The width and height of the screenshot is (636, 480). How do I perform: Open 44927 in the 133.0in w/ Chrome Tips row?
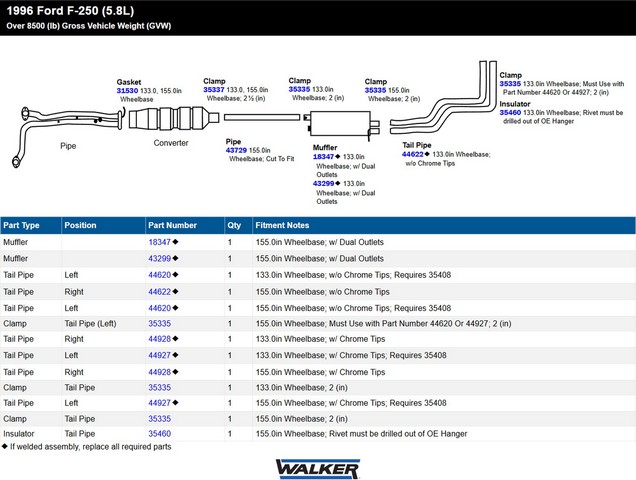159,355
